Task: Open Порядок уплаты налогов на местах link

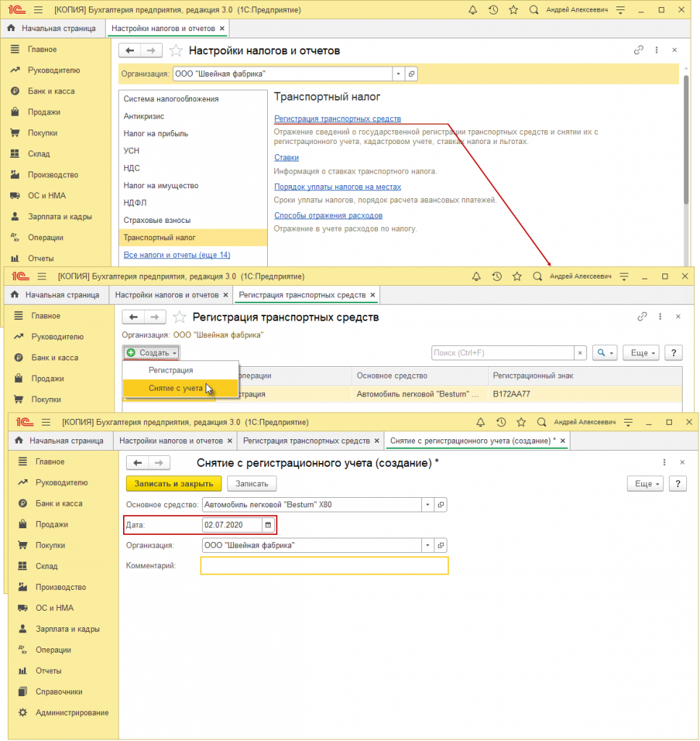Action: 337,187
